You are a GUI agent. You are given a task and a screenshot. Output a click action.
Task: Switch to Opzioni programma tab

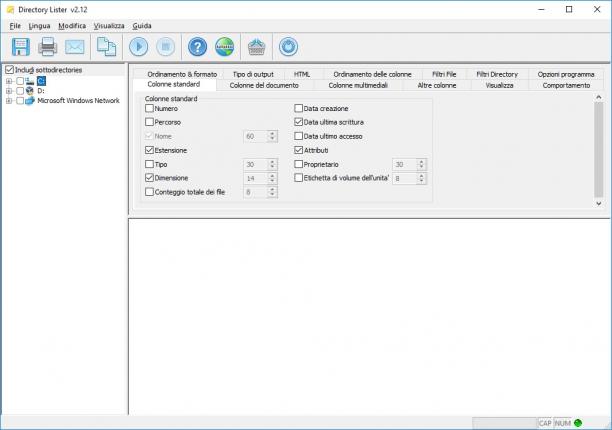tap(566, 74)
